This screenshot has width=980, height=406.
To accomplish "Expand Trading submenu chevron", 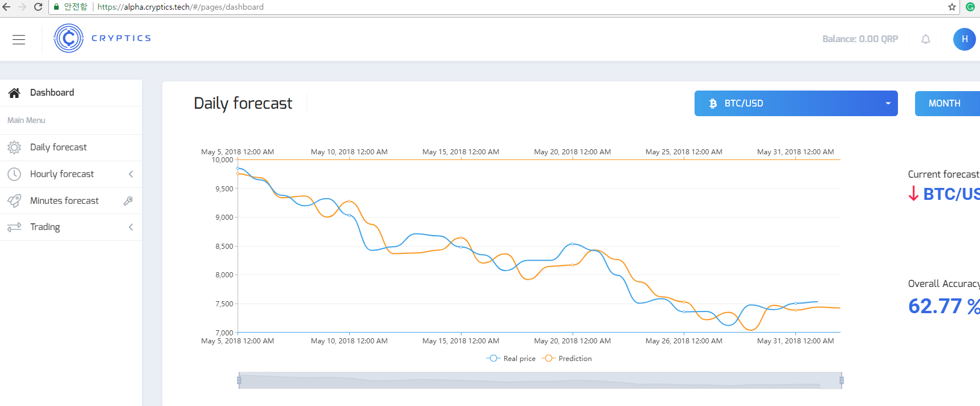I will 131,227.
